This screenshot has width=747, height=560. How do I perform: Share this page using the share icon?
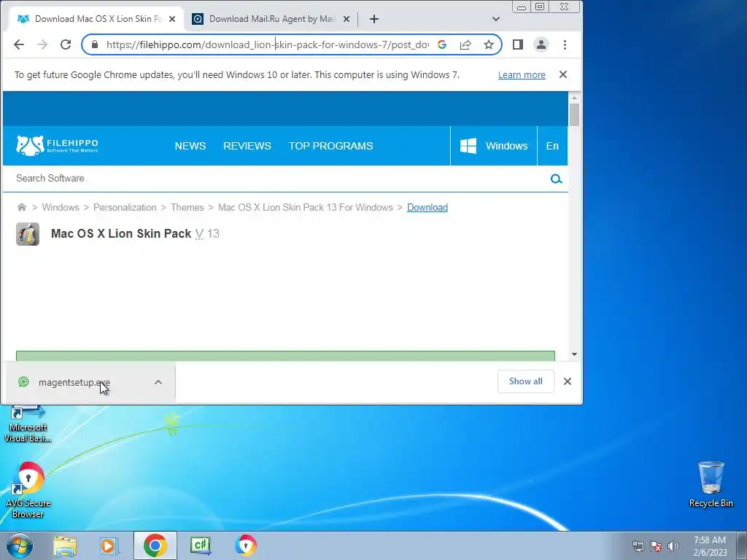point(465,44)
